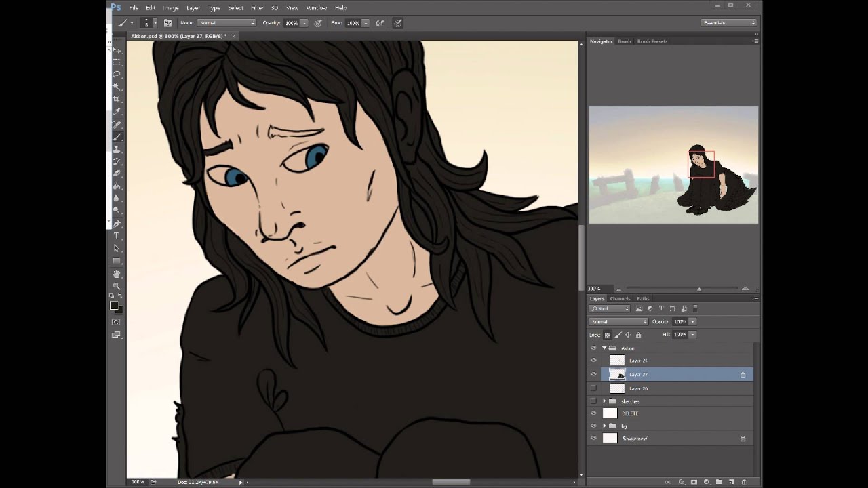Expand the sketches group
The image size is (868, 488).
tap(604, 401)
